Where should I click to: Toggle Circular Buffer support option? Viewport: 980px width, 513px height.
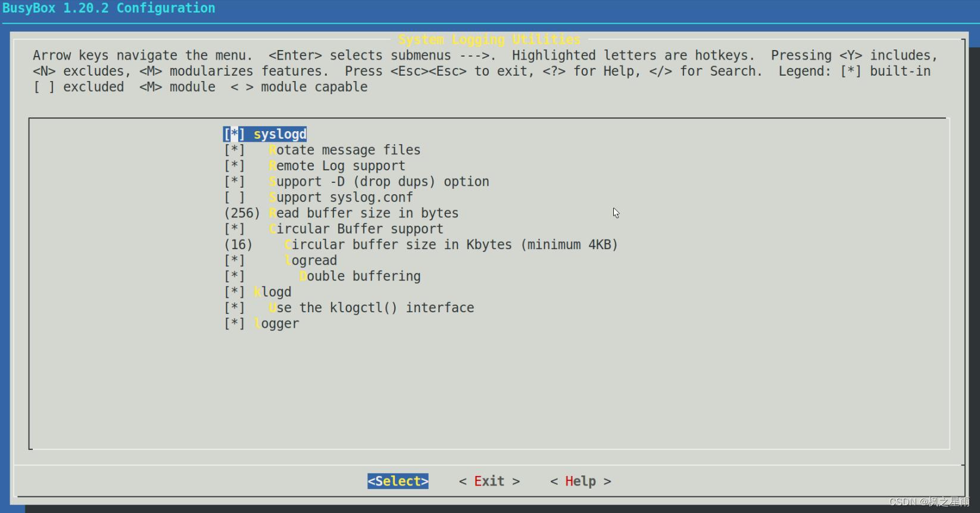tap(235, 229)
